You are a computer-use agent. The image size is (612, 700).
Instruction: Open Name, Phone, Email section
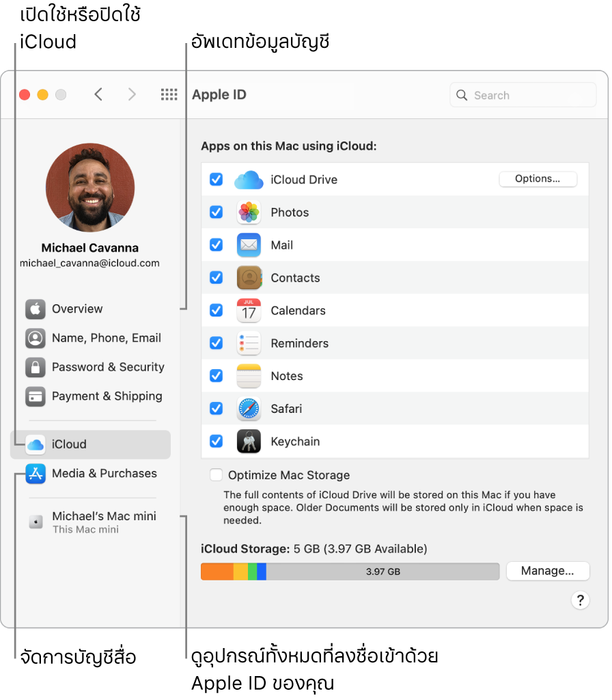tap(90, 338)
